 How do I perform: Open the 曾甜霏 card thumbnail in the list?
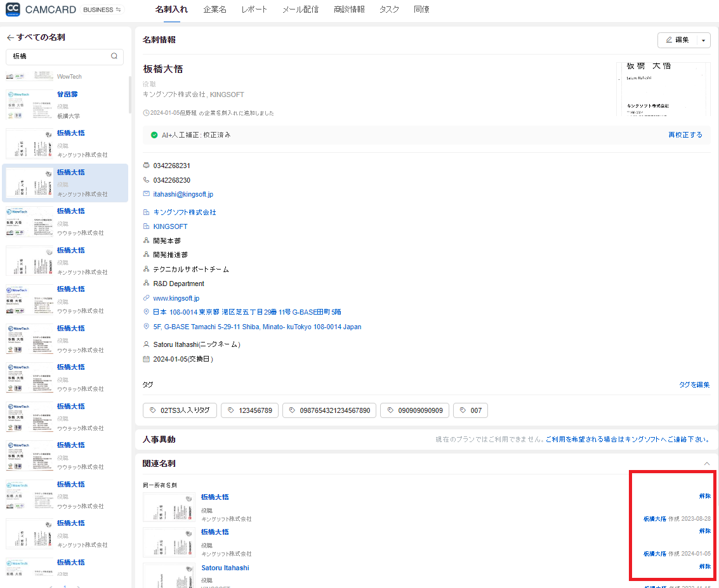pos(29,105)
